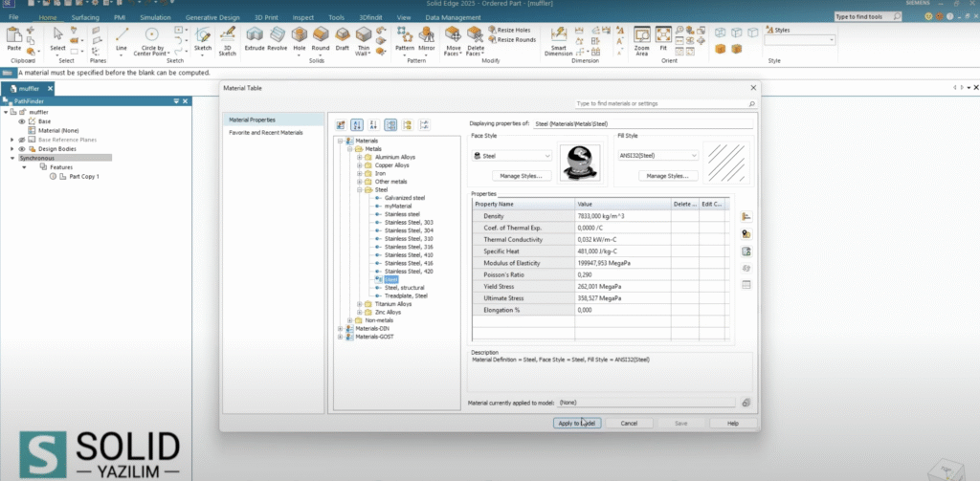
Task: Switch to the Surfacing ribbon tab
Action: [x=85, y=17]
